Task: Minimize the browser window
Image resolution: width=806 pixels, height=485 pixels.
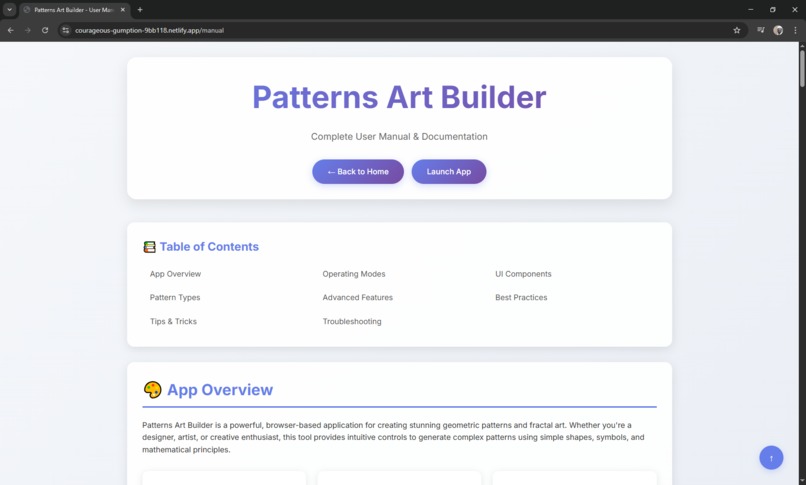Action: tap(750, 10)
